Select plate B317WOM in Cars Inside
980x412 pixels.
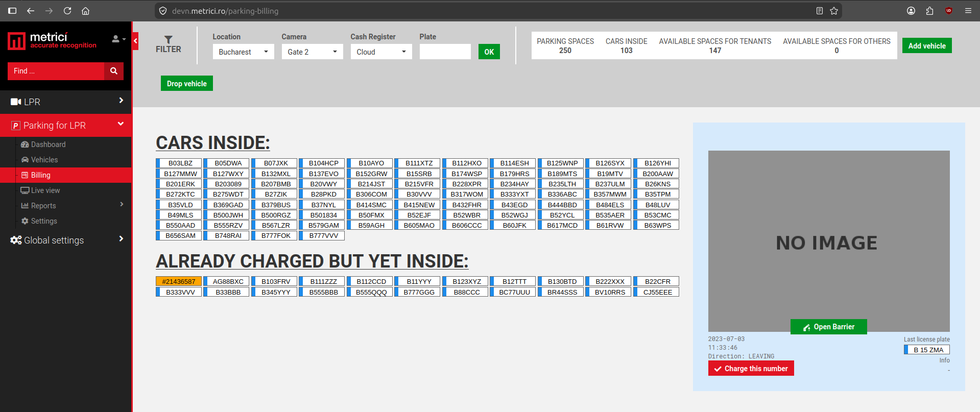[x=465, y=194]
